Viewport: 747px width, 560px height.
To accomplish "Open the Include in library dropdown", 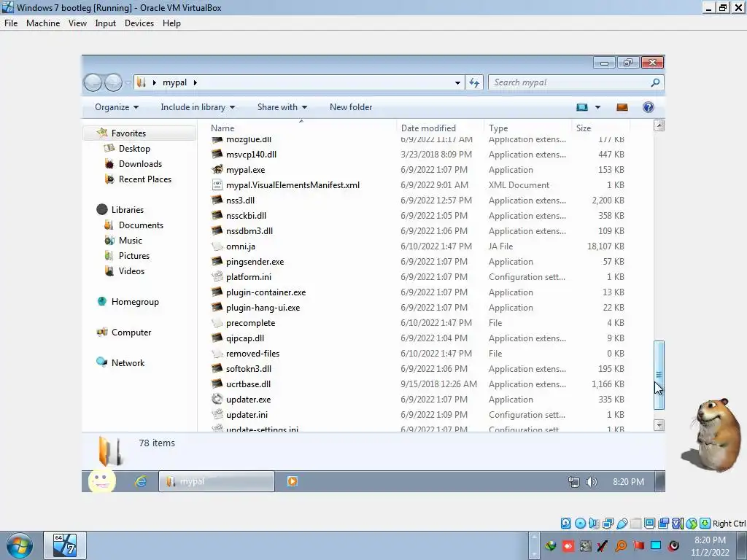I will pos(198,107).
